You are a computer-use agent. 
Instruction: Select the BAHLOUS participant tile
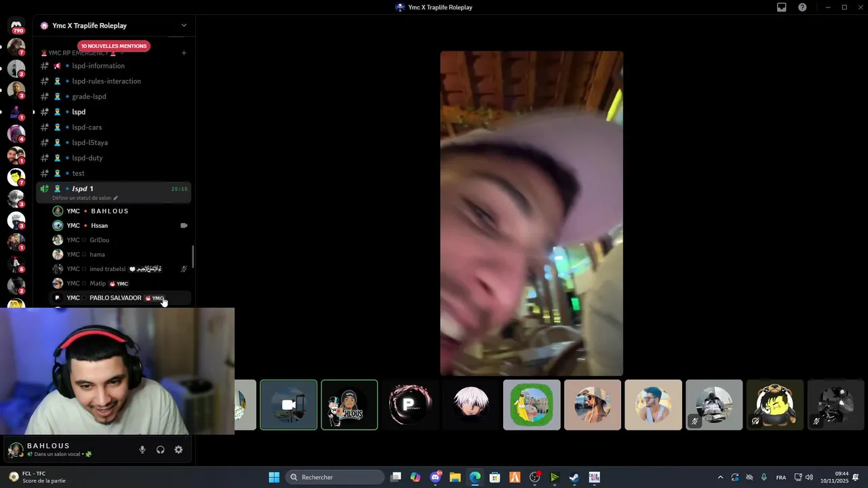tap(349, 405)
